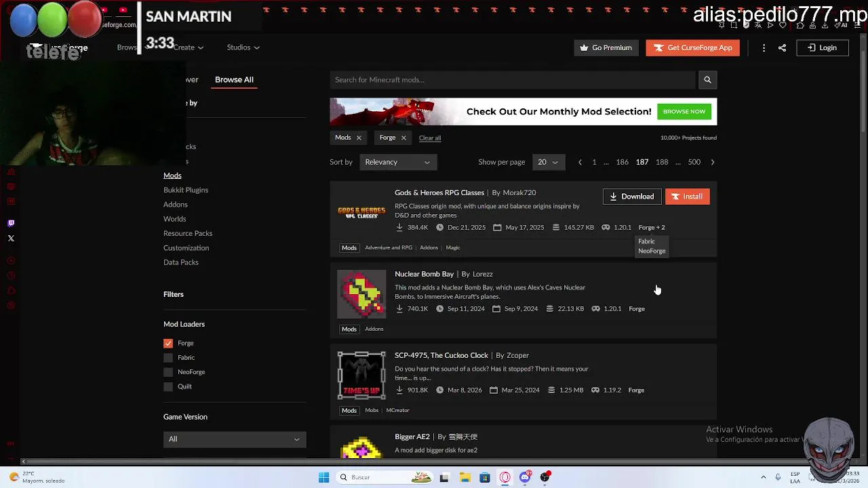Click Task View icon in taskbar

(444, 477)
